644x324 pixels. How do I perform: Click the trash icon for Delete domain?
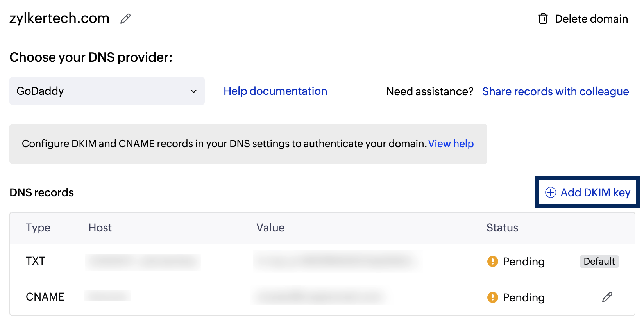point(543,18)
